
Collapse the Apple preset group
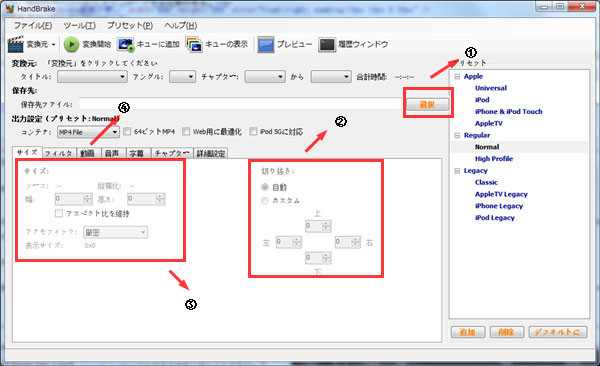click(x=457, y=77)
